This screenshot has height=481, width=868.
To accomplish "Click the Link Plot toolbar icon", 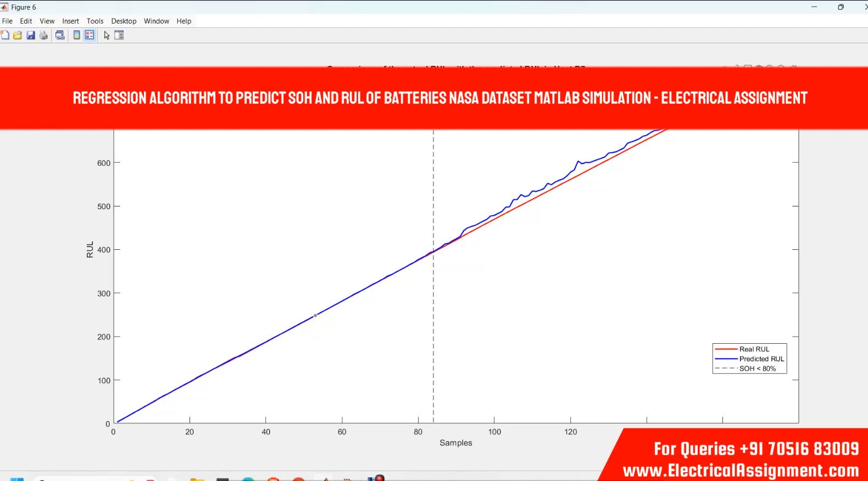I will pos(60,35).
